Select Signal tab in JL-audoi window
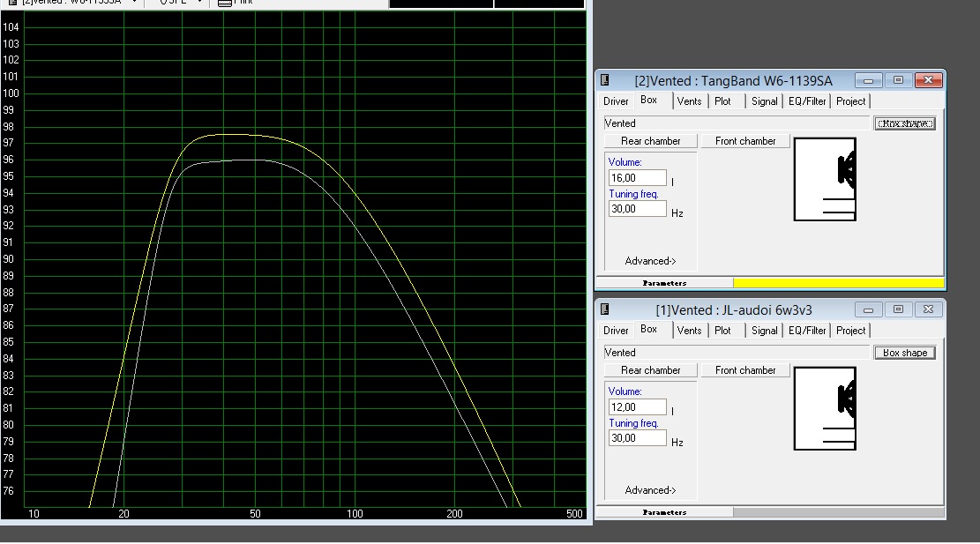This screenshot has width=980, height=544. pyautogui.click(x=764, y=331)
